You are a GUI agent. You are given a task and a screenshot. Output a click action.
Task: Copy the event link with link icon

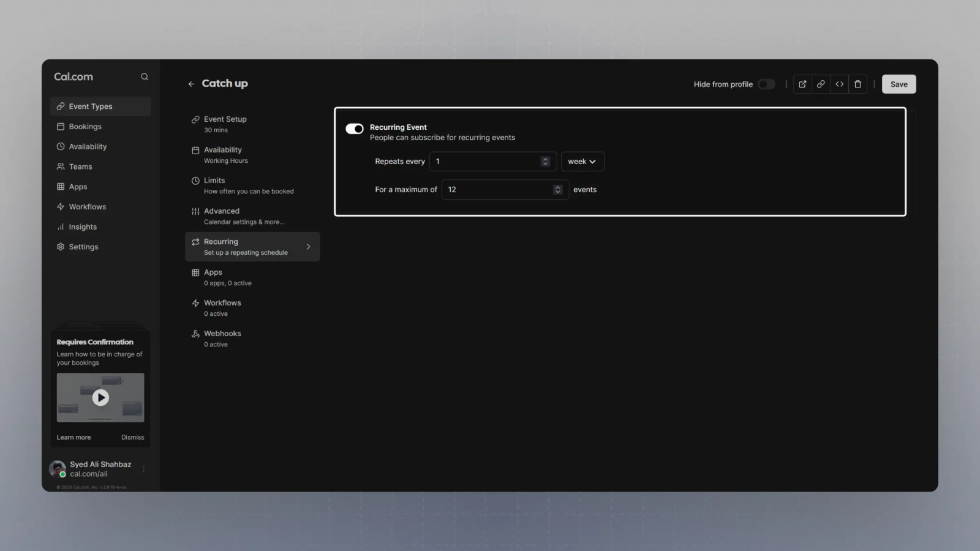coord(821,84)
